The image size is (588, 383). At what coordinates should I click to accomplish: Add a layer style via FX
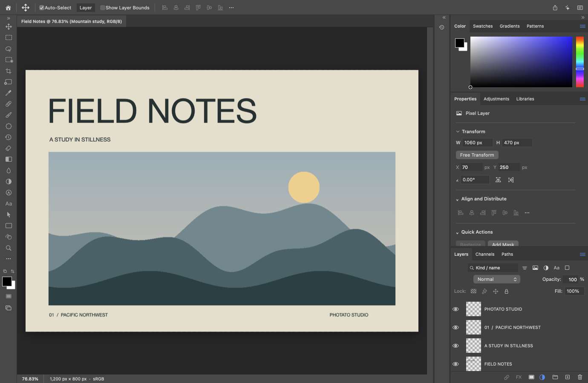tap(519, 377)
